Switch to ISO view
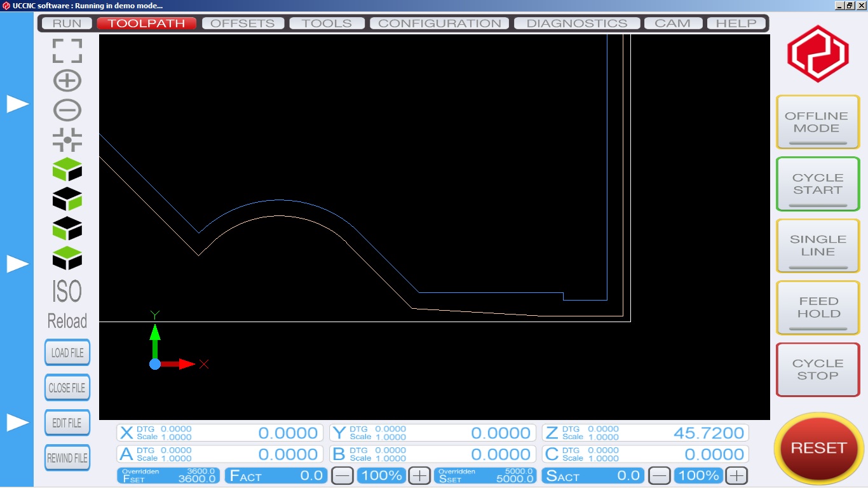Screen dimensions: 868x488 pos(67,292)
